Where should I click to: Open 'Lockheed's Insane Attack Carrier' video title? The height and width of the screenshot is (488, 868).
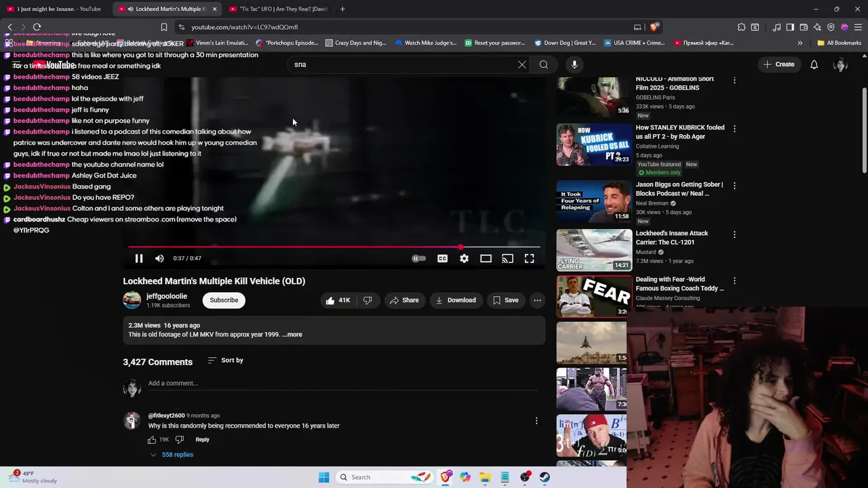coord(671,238)
